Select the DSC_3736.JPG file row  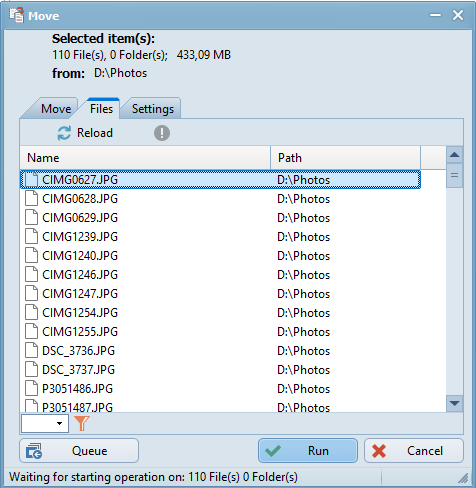pos(220,351)
